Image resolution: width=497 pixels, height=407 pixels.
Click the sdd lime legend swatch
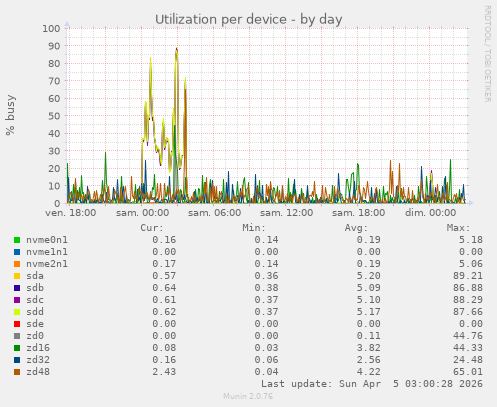click(17, 312)
